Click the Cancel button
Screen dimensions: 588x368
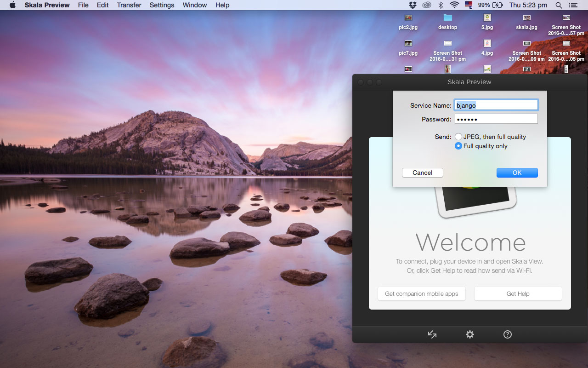tap(422, 172)
